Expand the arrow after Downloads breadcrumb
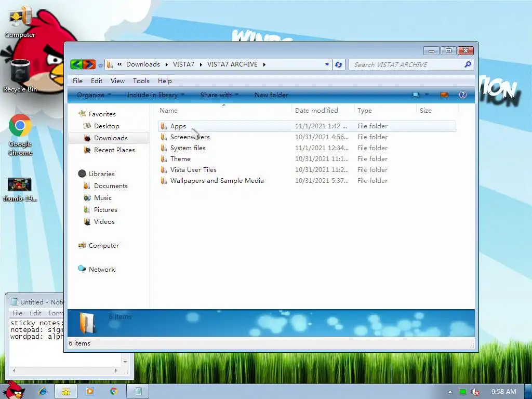Image resolution: width=532 pixels, height=399 pixels. pyautogui.click(x=167, y=64)
